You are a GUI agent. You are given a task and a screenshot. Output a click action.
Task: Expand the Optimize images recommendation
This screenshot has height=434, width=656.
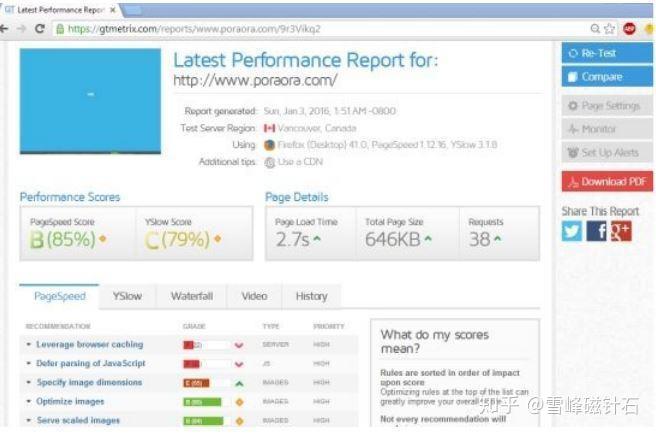[x=70, y=401]
